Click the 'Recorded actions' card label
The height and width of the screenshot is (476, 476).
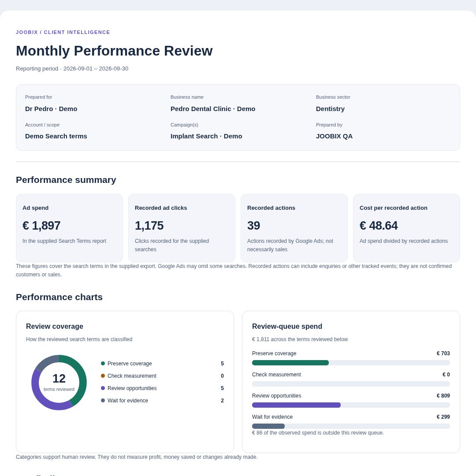271,208
